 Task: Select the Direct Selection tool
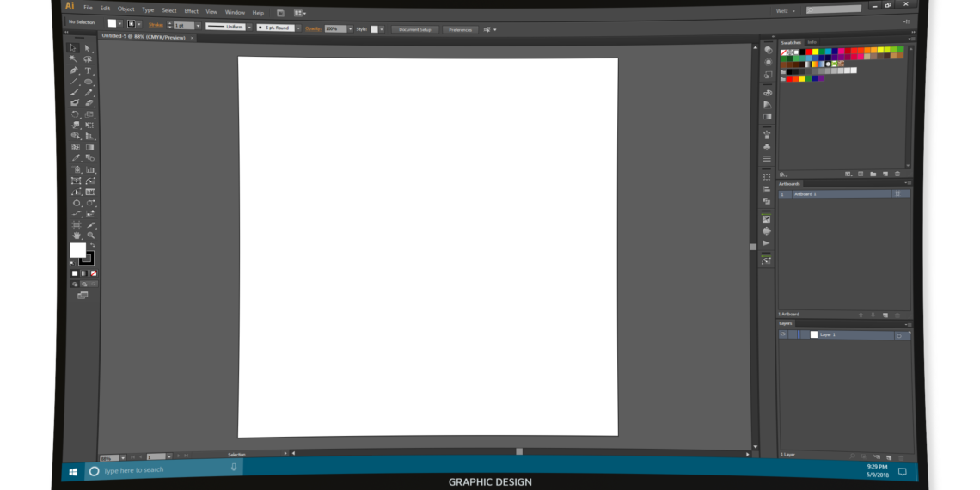tap(89, 48)
